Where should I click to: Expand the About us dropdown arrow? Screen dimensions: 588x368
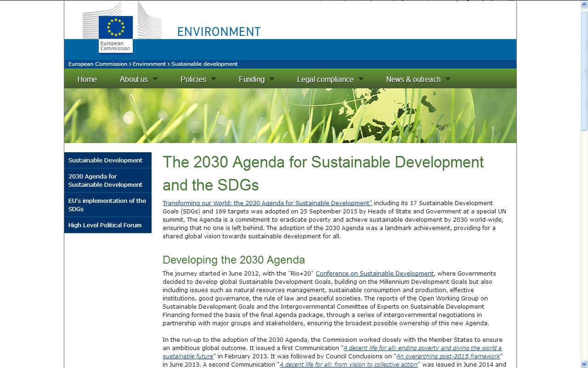click(155, 79)
